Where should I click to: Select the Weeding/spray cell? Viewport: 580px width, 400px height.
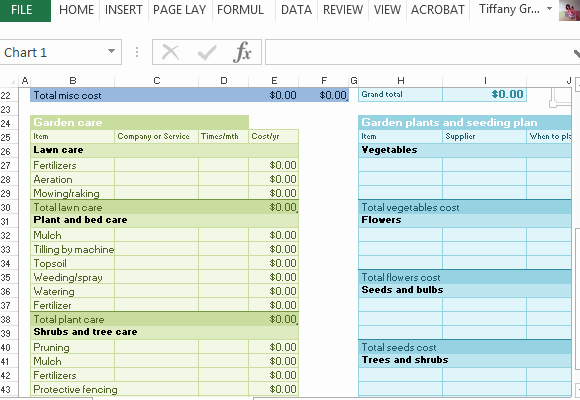tap(72, 277)
